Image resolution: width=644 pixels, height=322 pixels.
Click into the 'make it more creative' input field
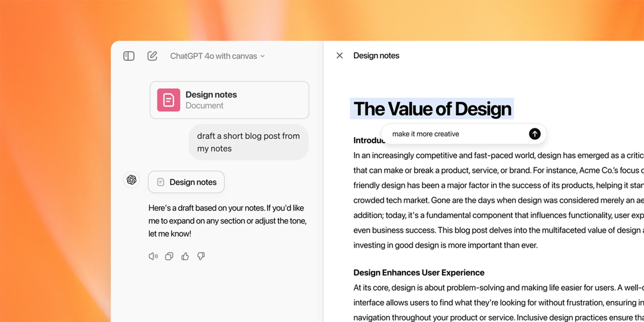[x=458, y=134]
